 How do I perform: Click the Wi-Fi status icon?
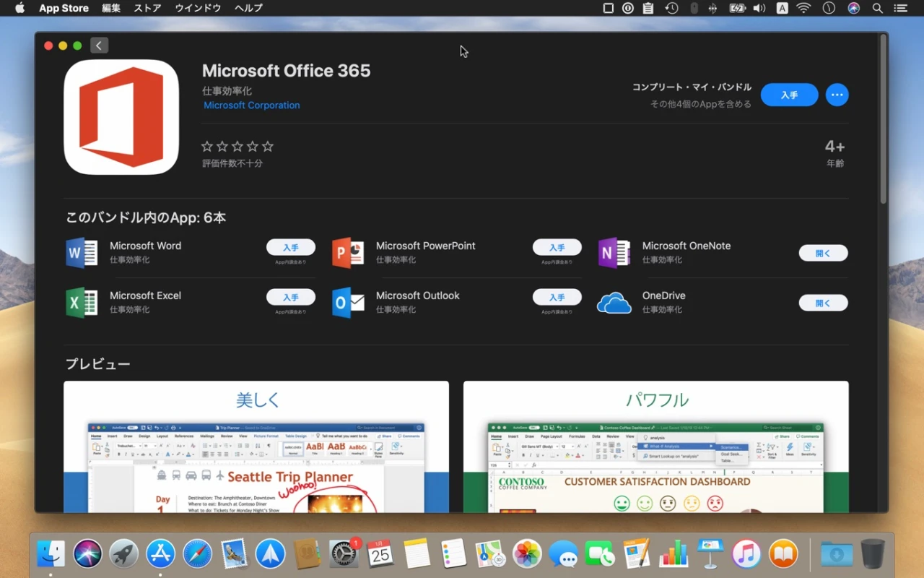coord(803,8)
